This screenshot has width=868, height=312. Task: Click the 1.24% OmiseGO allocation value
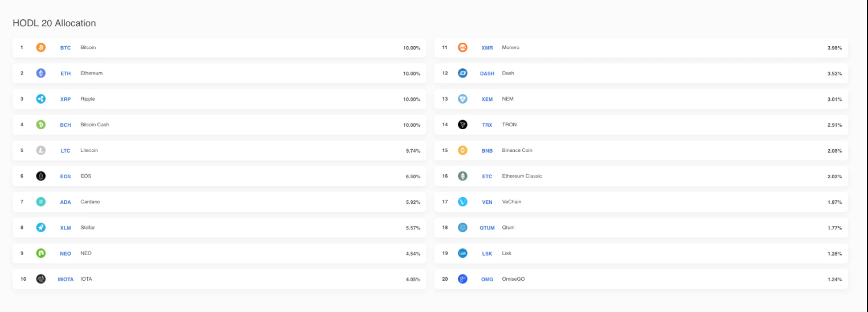[x=834, y=280]
